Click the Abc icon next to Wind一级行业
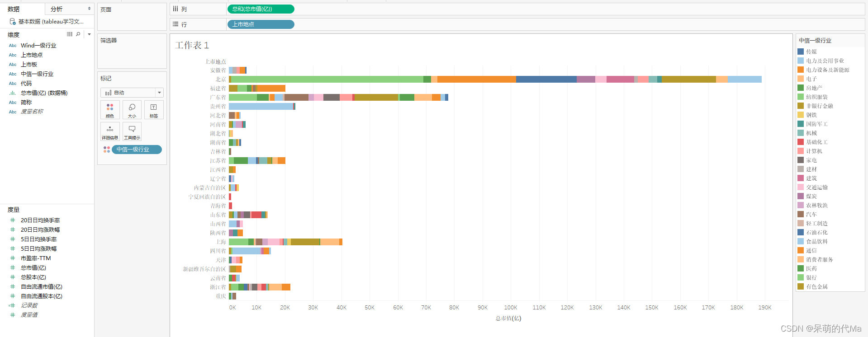This screenshot has height=337, width=868. click(x=13, y=46)
